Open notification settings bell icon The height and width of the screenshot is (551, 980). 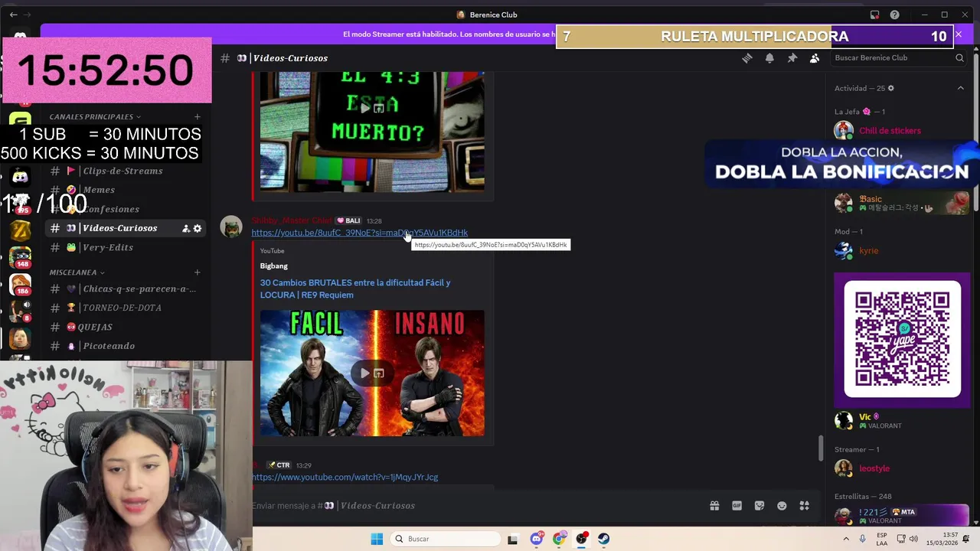point(769,58)
